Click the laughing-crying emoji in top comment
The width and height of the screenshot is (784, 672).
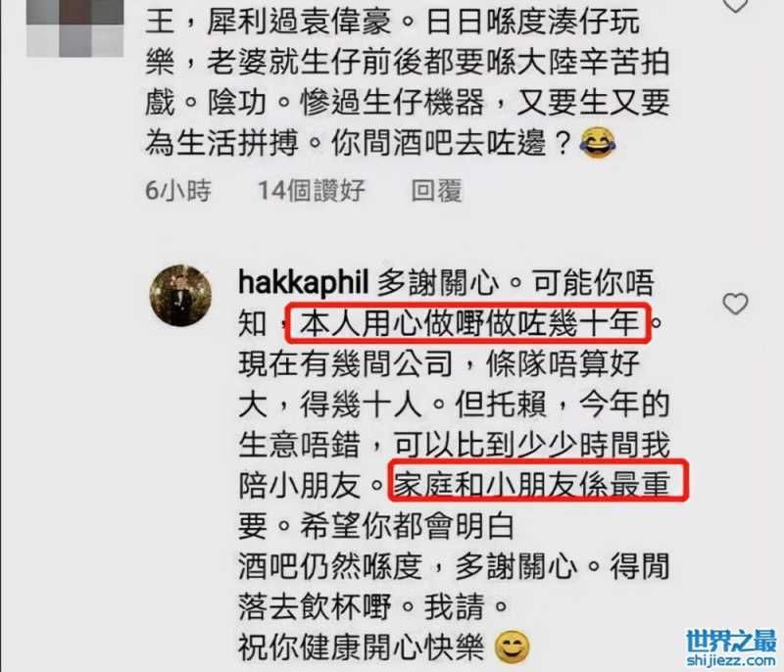598,142
